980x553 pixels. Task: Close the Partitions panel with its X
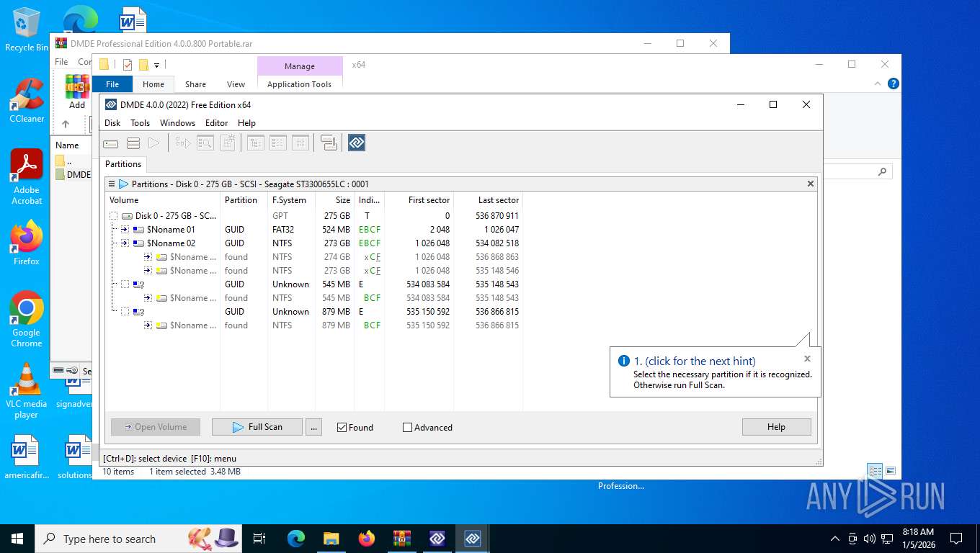(811, 184)
